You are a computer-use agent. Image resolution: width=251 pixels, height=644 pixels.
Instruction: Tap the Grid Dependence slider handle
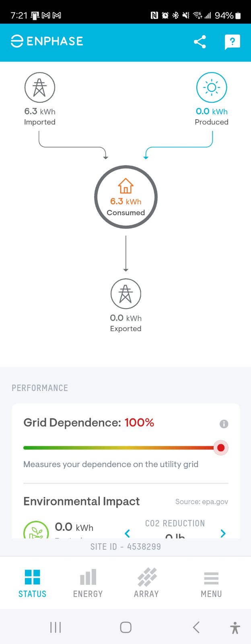pos(220,448)
